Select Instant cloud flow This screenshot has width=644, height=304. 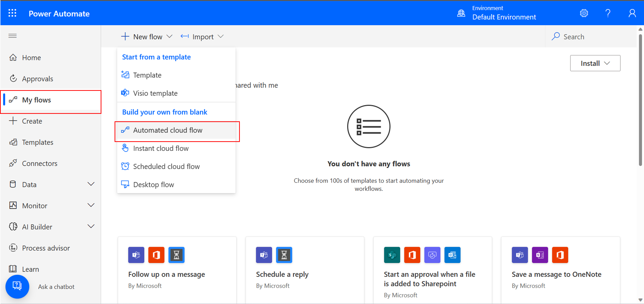point(176,148)
